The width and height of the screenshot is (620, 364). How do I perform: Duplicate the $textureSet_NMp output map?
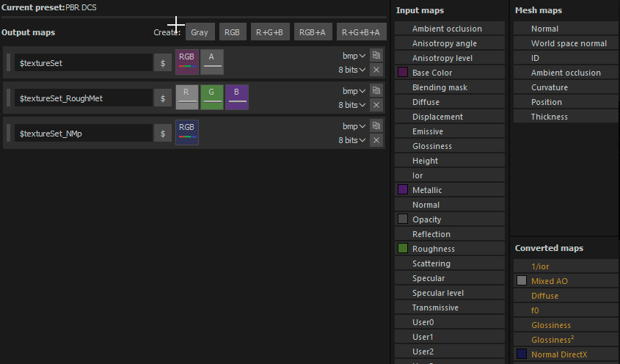tap(376, 126)
